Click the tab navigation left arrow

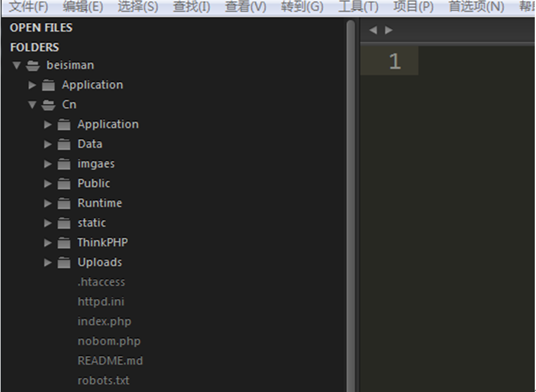point(373,30)
